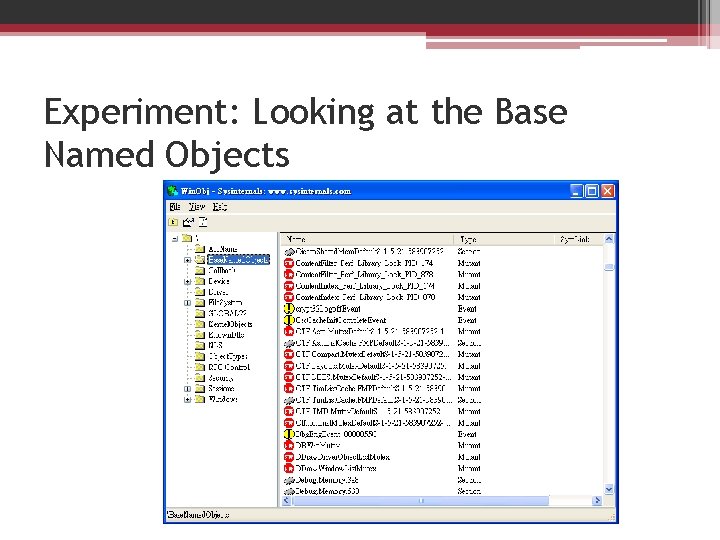Viewport: 720px width, 540px height.
Task: Click the Debug.Memory.3a8 row name
Action: coord(326,480)
